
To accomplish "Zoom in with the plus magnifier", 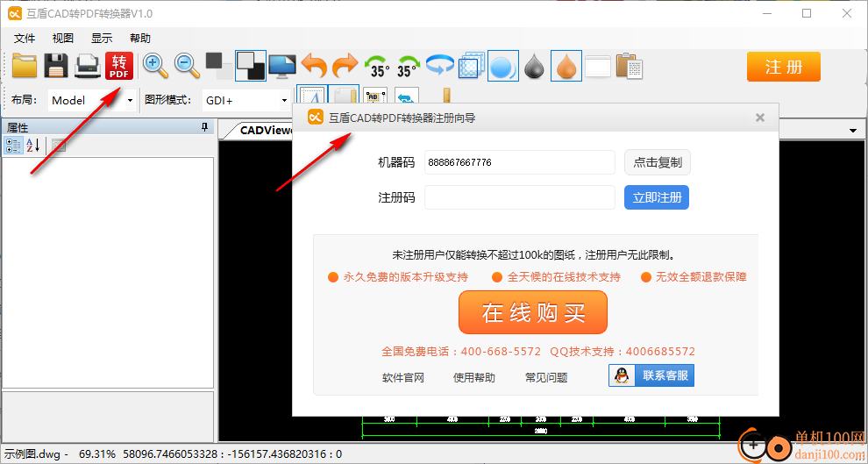I will click(156, 66).
